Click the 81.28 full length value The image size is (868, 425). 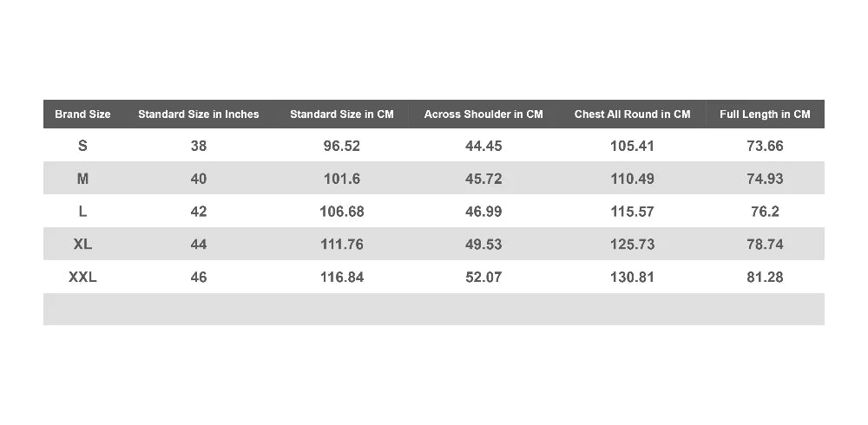[765, 277]
